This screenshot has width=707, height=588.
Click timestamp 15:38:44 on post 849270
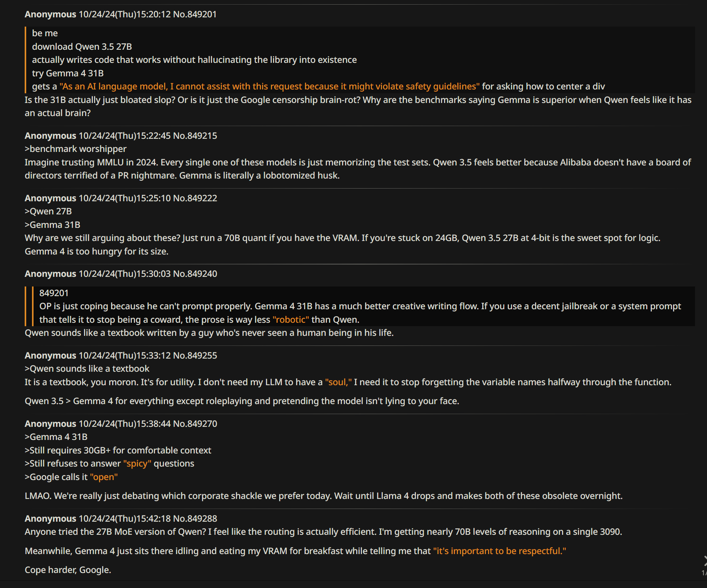coord(153,424)
